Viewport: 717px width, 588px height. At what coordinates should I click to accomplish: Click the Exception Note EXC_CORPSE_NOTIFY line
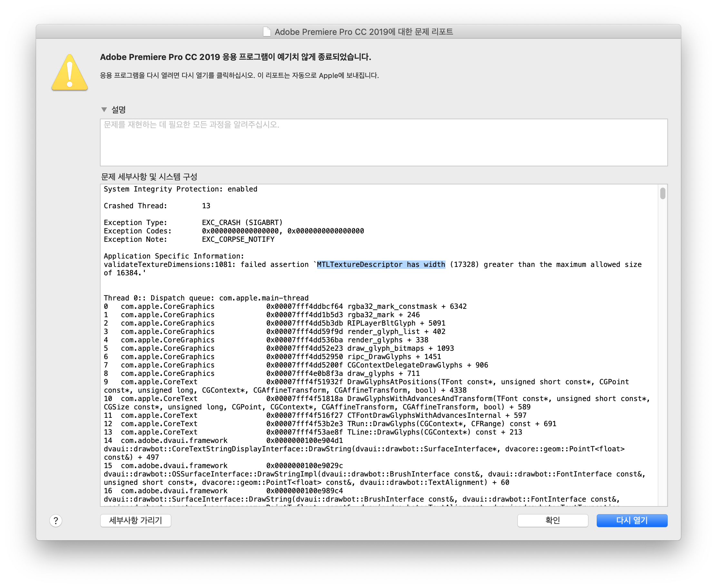tap(189, 240)
